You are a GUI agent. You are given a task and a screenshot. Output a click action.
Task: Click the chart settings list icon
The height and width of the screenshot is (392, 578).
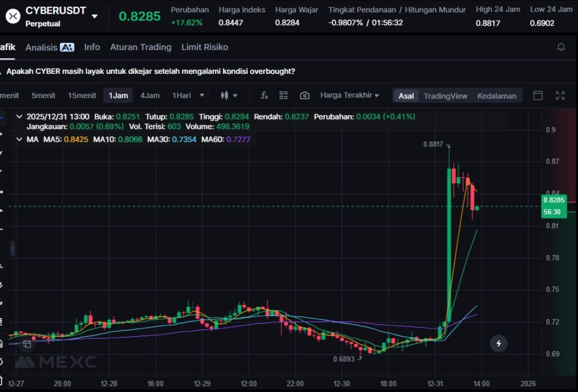(x=284, y=95)
